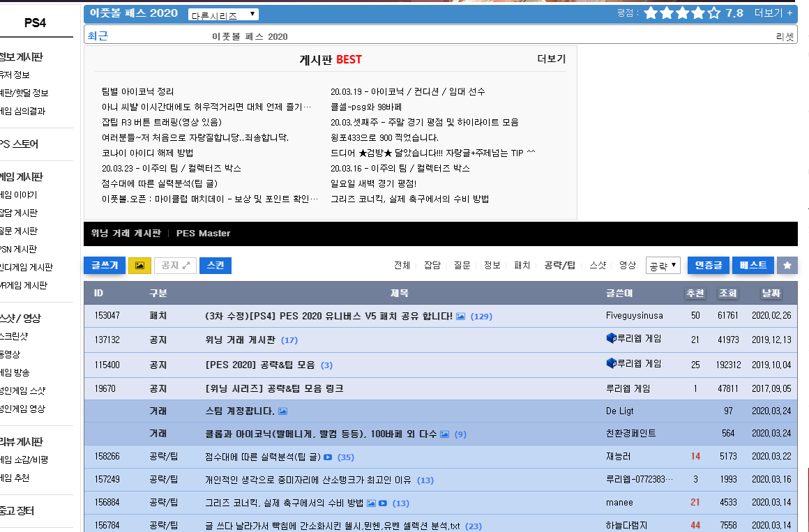Click author Fiveguysinusa

pyautogui.click(x=635, y=315)
